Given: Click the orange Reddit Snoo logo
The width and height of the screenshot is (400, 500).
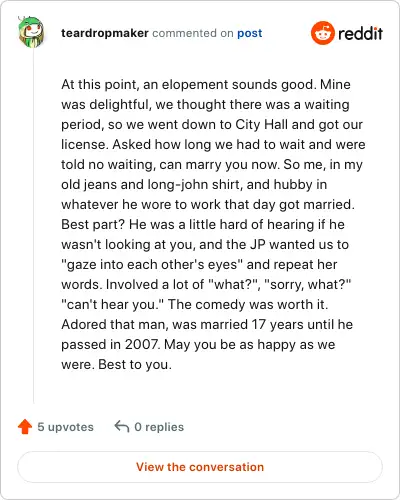Looking at the screenshot, I should click(x=323, y=33).
